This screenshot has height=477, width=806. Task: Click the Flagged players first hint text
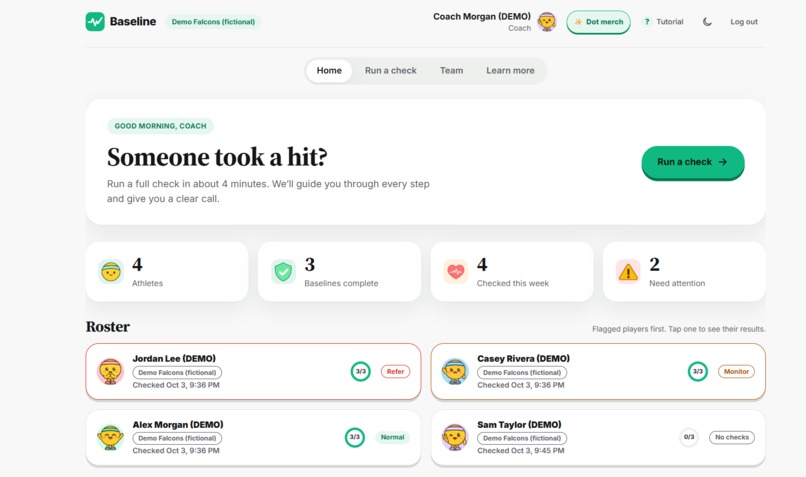pos(679,329)
